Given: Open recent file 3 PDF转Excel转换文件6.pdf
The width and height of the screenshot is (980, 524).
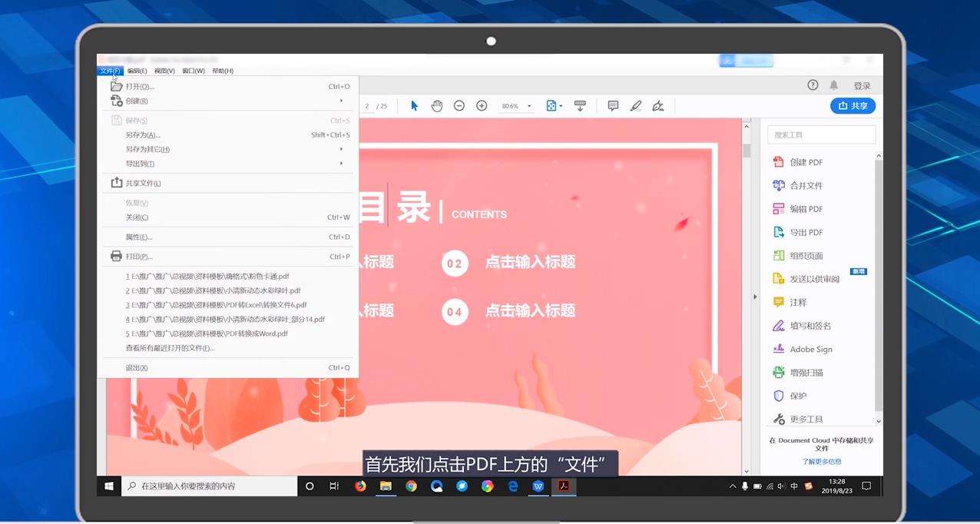Looking at the screenshot, I should (228, 305).
